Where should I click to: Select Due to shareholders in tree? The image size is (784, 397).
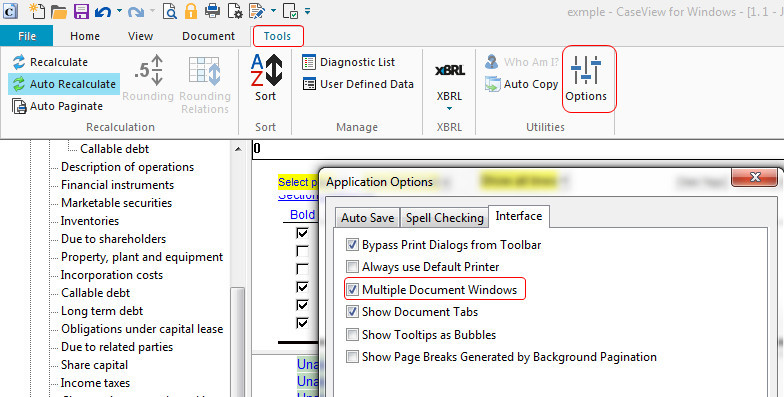click(114, 239)
